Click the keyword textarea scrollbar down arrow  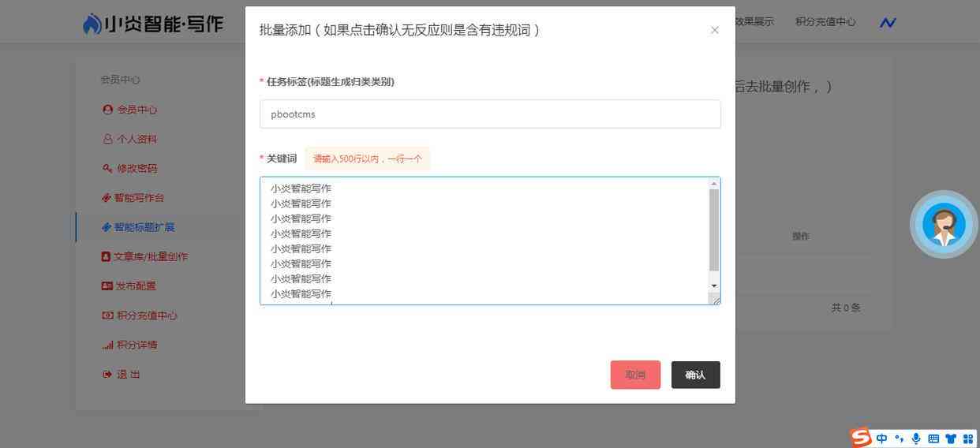[x=714, y=286]
